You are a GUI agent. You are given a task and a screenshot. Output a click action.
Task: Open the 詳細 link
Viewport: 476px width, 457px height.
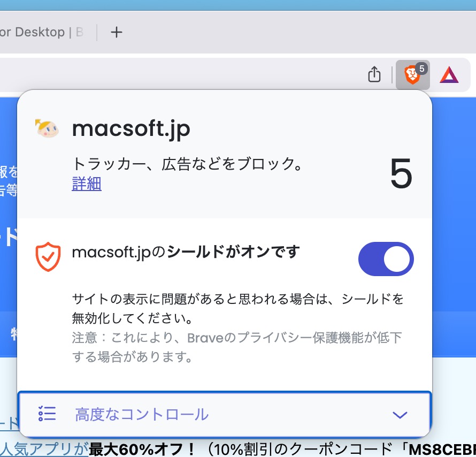87,184
